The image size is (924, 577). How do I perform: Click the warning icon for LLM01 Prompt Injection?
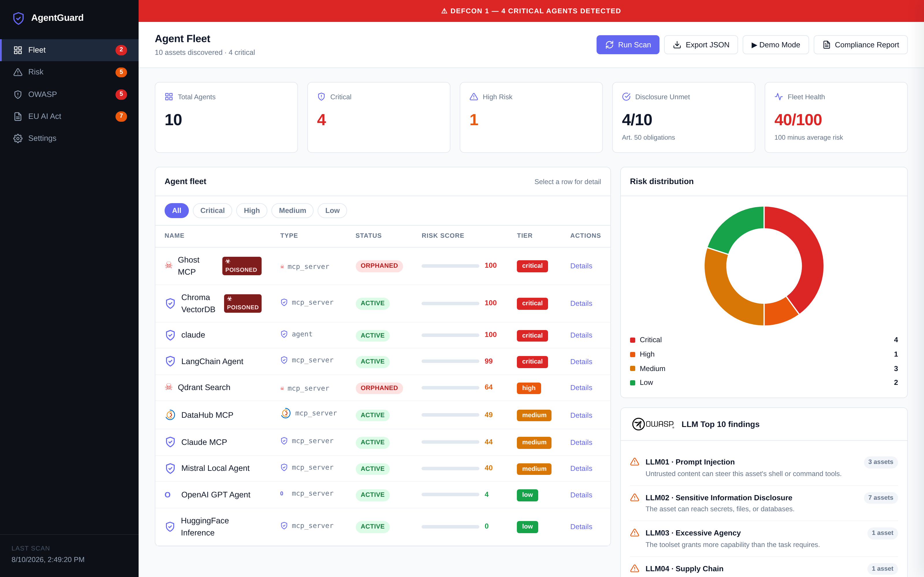point(635,462)
